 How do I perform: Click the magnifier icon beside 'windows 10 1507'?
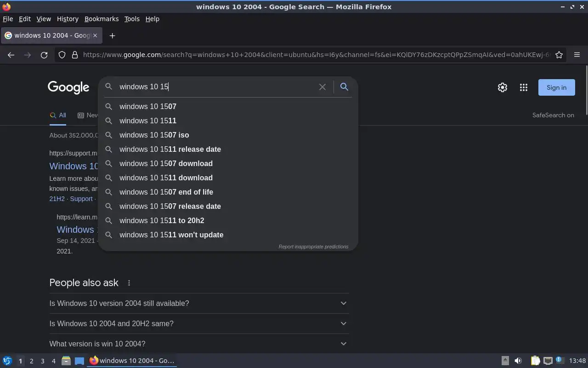[x=109, y=106]
